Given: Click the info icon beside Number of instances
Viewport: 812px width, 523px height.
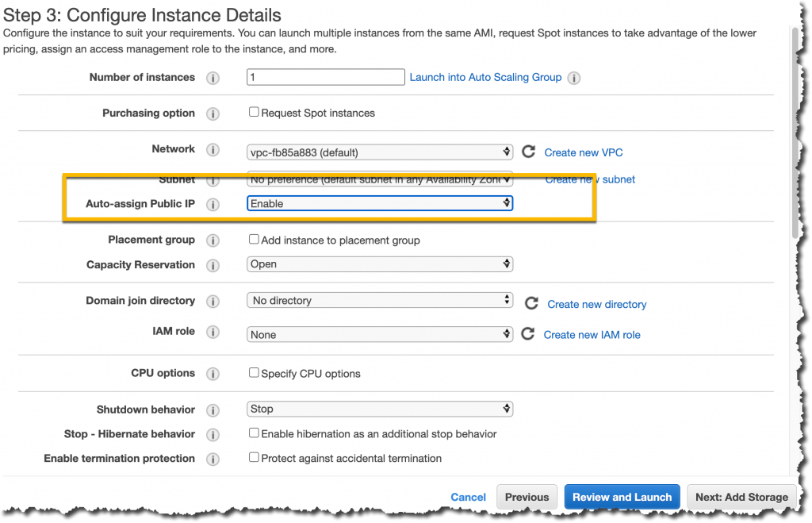Looking at the screenshot, I should pos(213,77).
